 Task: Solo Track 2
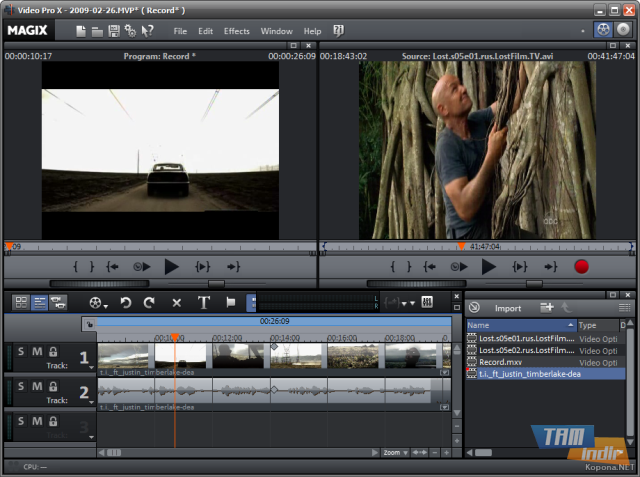[21, 386]
